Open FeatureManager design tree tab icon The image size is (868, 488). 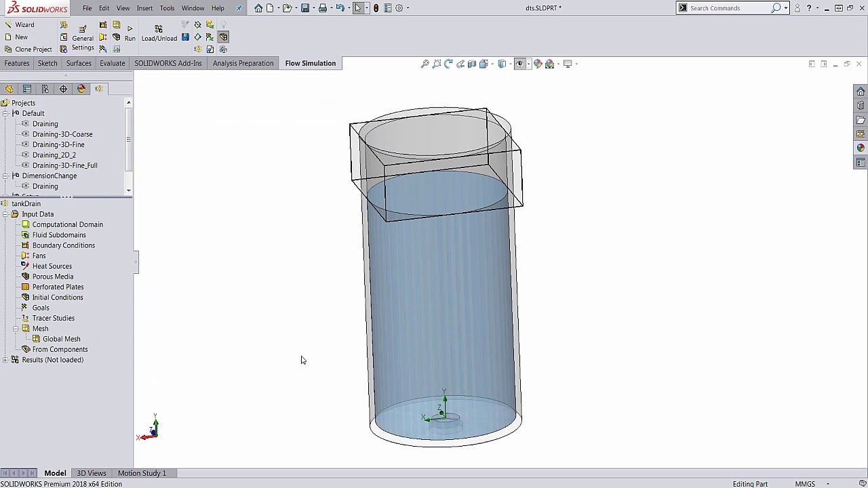pos(9,89)
